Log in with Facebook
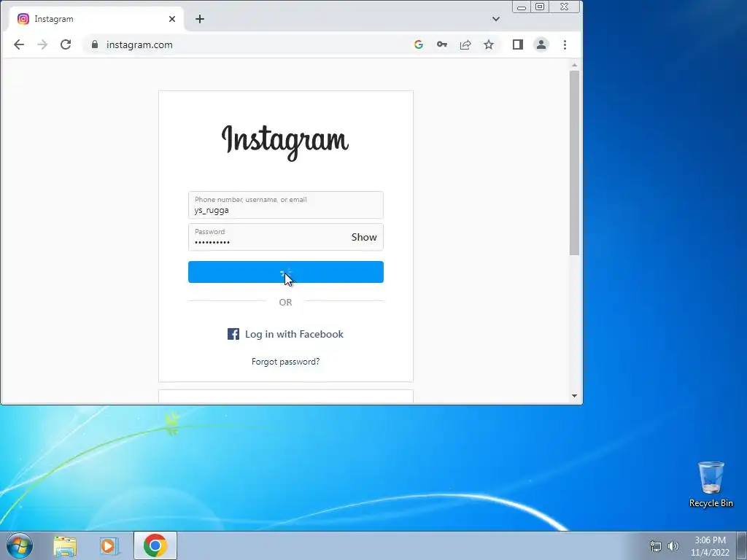747x560 pixels. click(x=285, y=334)
